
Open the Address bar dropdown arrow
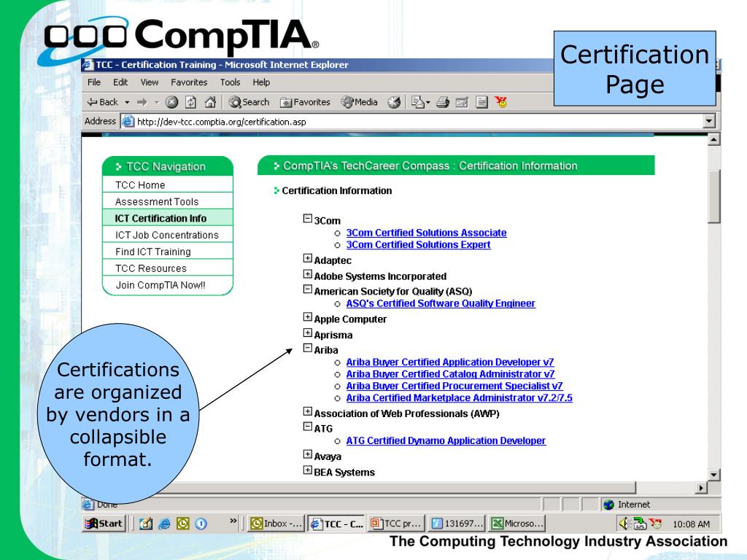click(709, 122)
